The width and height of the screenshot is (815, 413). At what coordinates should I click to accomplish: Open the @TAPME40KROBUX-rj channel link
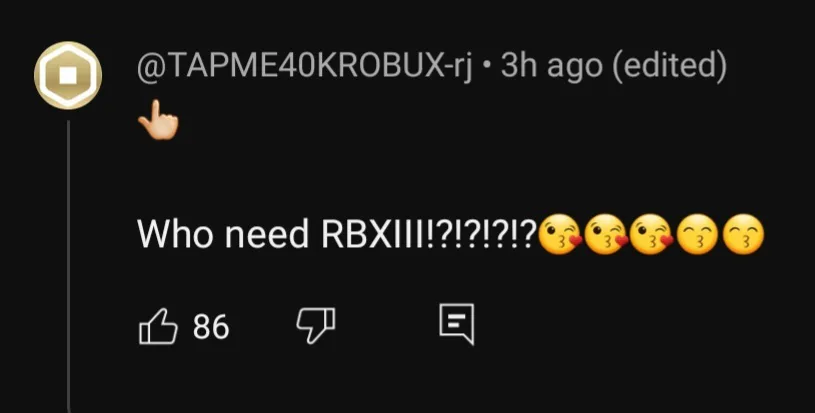pos(305,67)
